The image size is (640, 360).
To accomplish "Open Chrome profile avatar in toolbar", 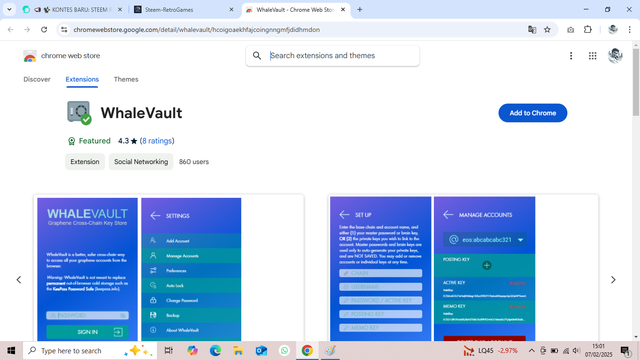I will click(613, 29).
